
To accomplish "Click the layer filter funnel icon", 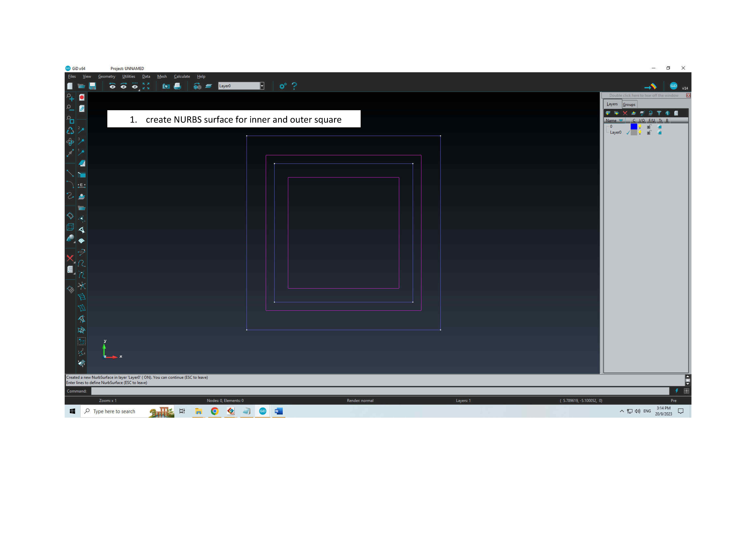I will point(659,113).
